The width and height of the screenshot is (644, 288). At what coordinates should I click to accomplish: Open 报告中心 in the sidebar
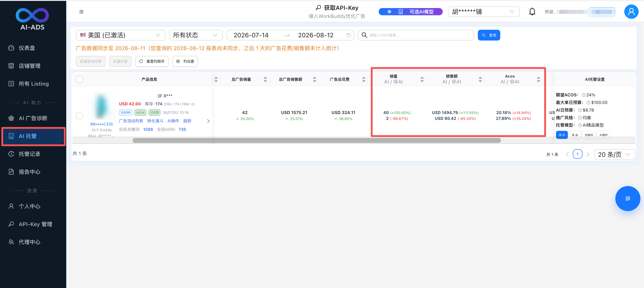[x=33, y=172]
